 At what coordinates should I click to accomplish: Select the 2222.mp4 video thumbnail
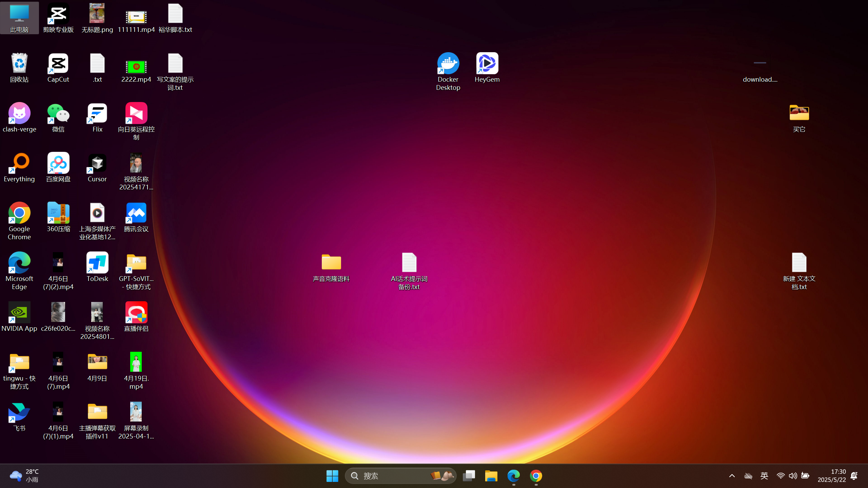click(x=136, y=67)
